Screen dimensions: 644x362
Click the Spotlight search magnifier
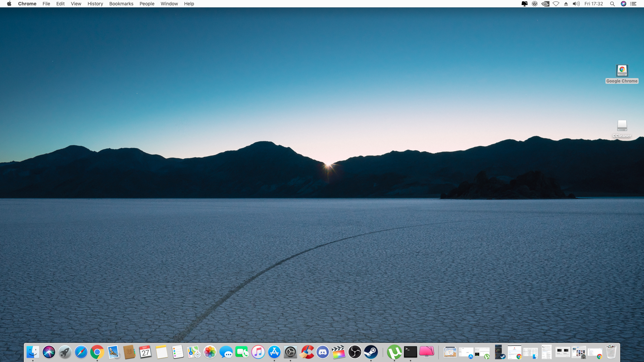coord(612,4)
